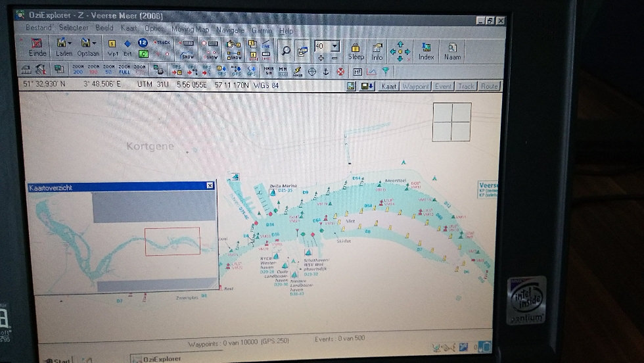This screenshot has width=644, height=363.
Task: Open the Opslaan save dropdown arrow
Action: [x=95, y=43]
